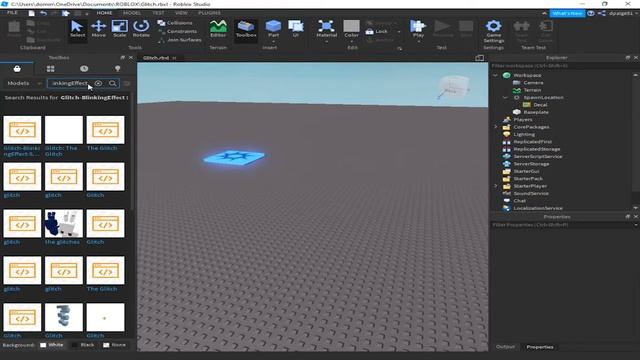Collapse the Workspace tree node
The height and width of the screenshot is (360, 640).
[x=496, y=76]
